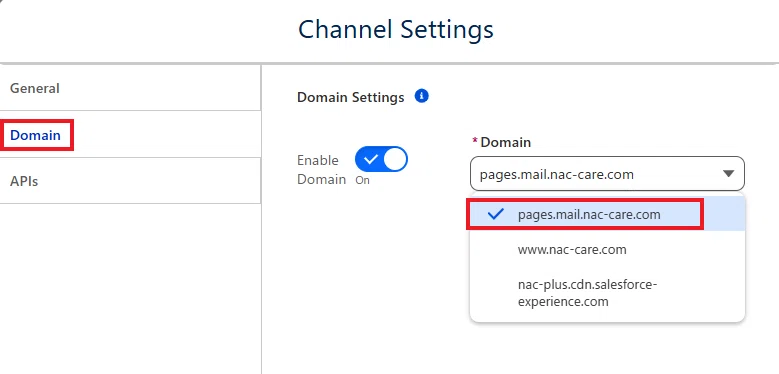Click the Domain Settings section heading

click(x=350, y=97)
